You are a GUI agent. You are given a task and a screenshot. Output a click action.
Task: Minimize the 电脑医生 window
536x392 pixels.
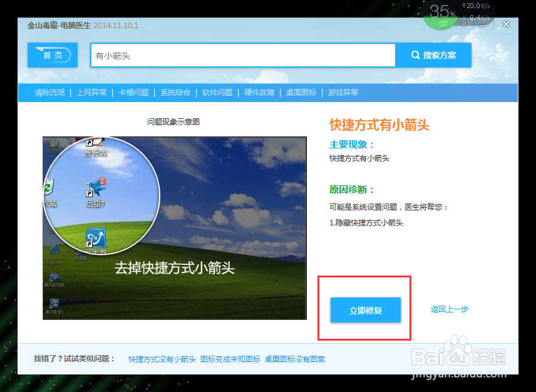click(483, 24)
